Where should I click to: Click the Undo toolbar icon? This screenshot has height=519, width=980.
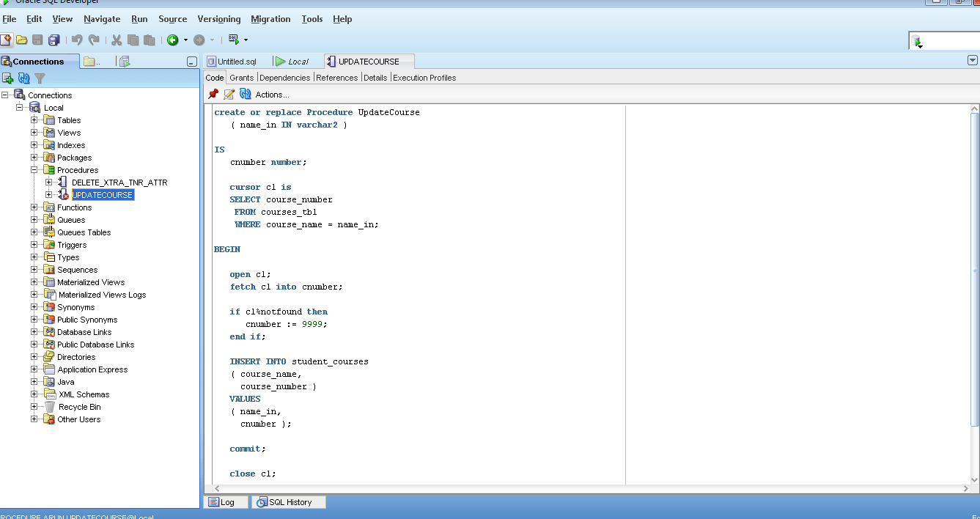[78, 40]
